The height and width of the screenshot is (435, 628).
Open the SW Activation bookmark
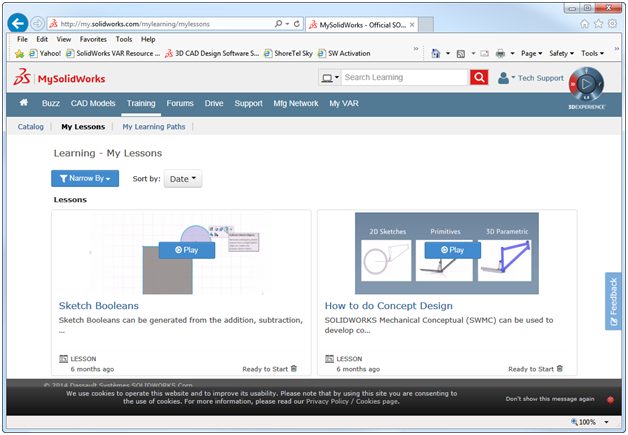[344, 53]
